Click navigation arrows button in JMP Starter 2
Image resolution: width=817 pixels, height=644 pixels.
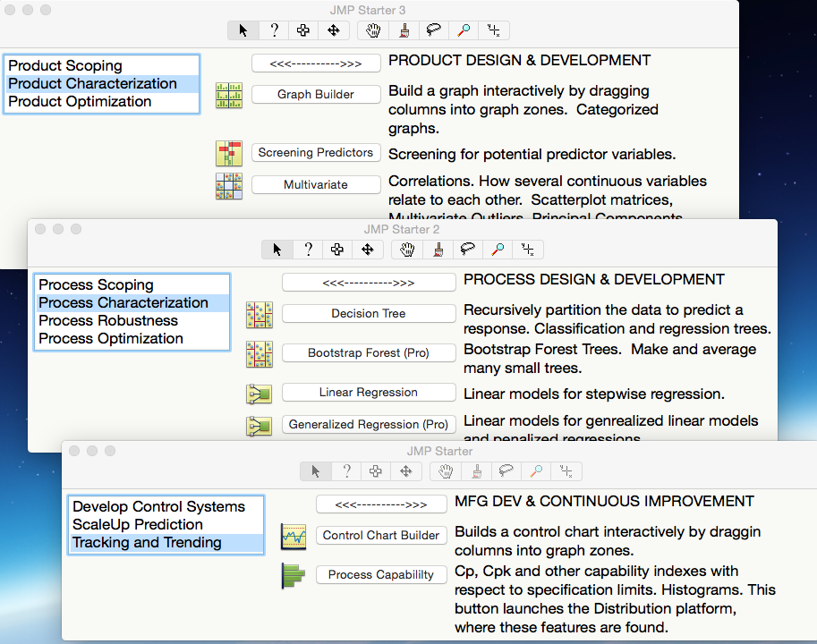369,283
